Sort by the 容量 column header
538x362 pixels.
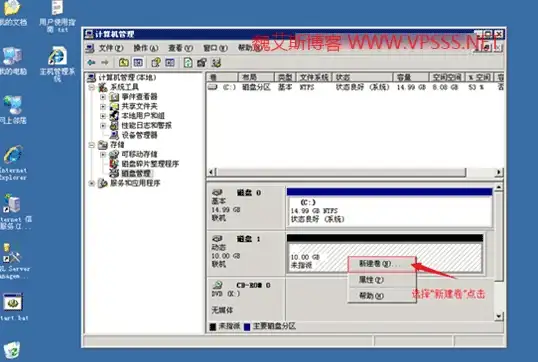pos(411,78)
